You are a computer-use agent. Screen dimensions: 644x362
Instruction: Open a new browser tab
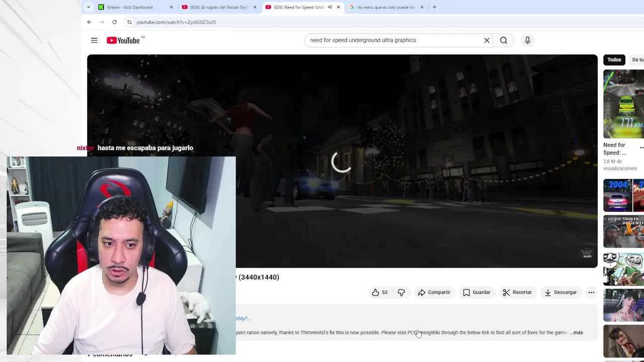(434, 7)
